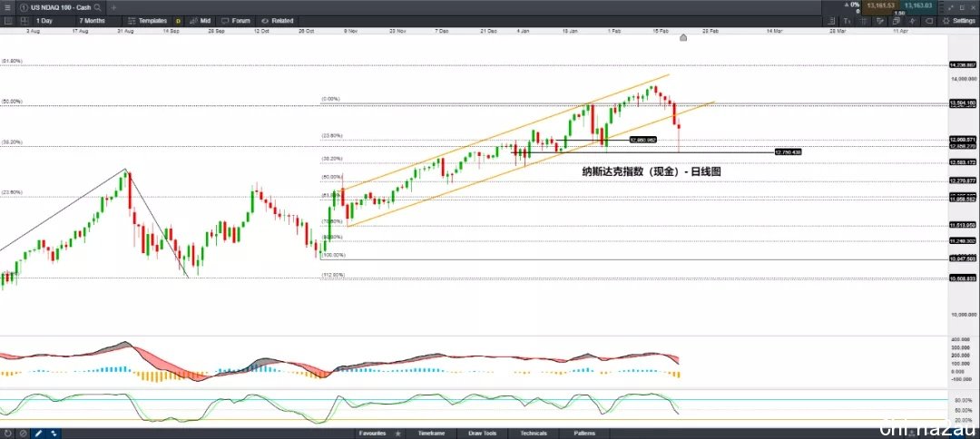Open the Forum panel
Screen dimensions: 980x439
click(236, 21)
